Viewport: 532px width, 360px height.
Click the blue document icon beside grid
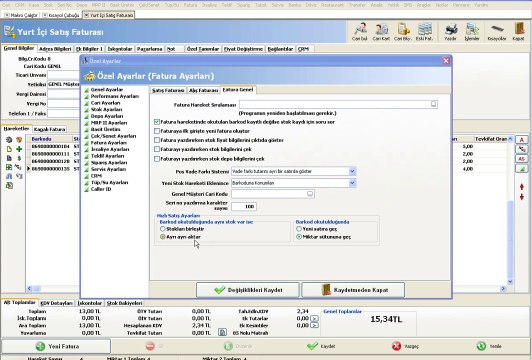click(9, 158)
